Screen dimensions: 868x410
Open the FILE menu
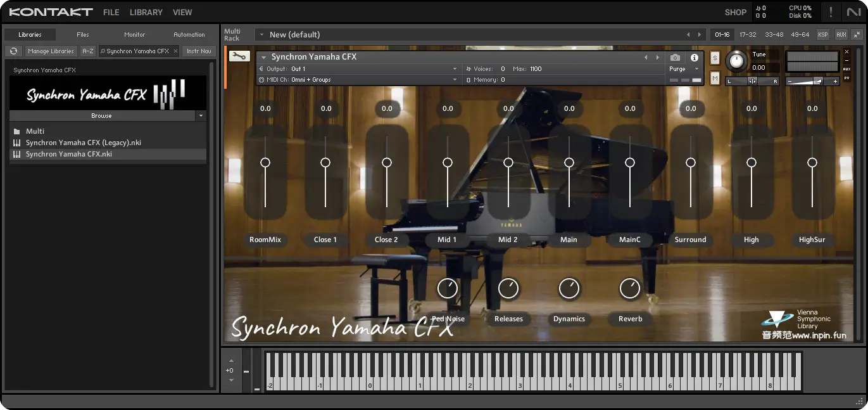coord(111,12)
